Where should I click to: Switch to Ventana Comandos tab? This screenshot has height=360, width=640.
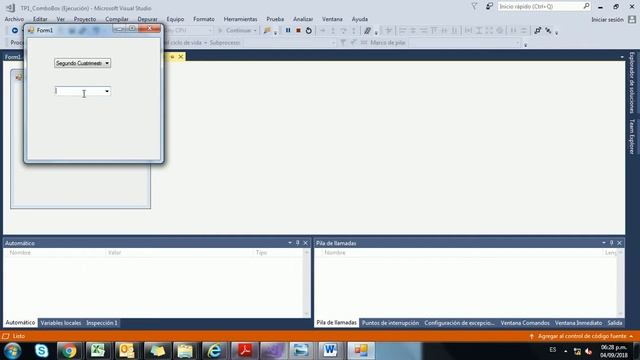click(525, 323)
